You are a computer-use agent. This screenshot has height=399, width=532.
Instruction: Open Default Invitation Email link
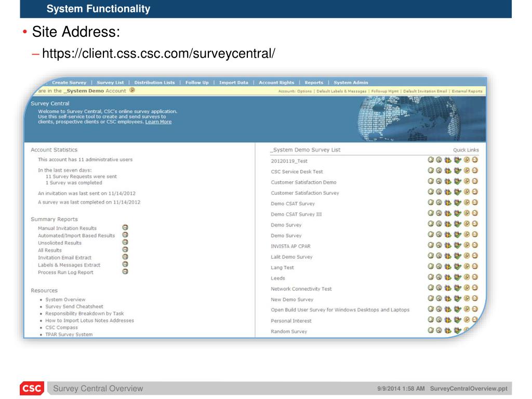(425, 91)
